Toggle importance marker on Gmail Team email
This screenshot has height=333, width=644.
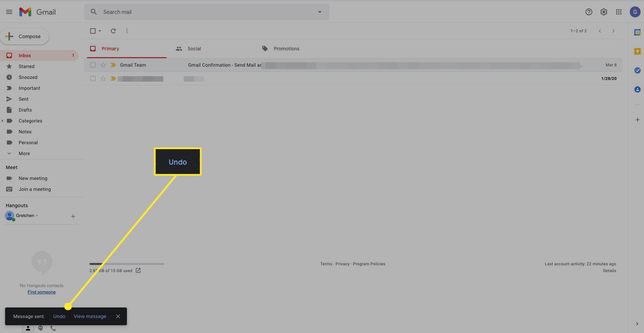tap(113, 65)
